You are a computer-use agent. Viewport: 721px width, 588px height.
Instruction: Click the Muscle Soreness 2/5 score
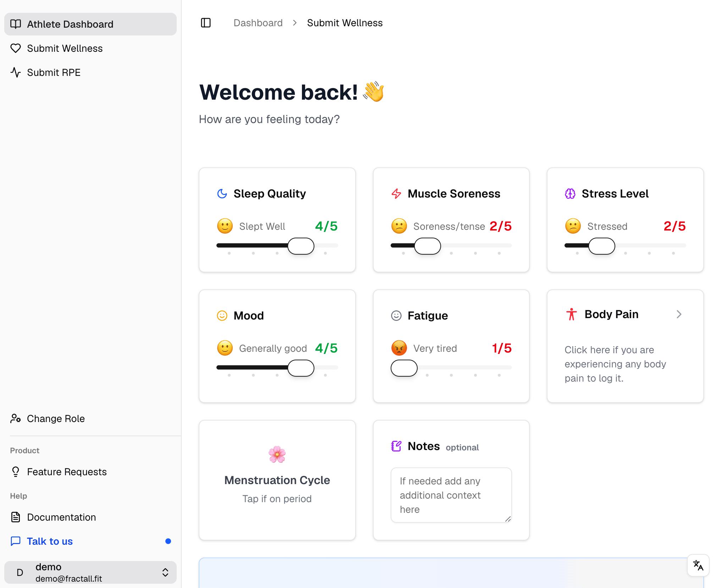click(x=501, y=226)
